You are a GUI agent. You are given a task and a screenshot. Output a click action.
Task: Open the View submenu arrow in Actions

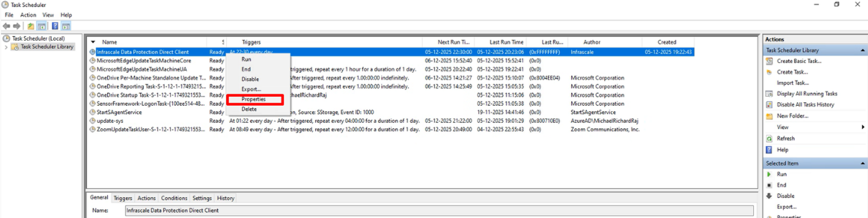[863, 127]
